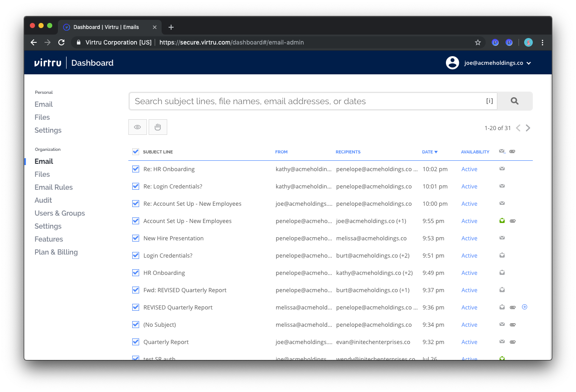Deselect the Login Credentials? email checkbox
The width and height of the screenshot is (576, 392).
pos(136,255)
